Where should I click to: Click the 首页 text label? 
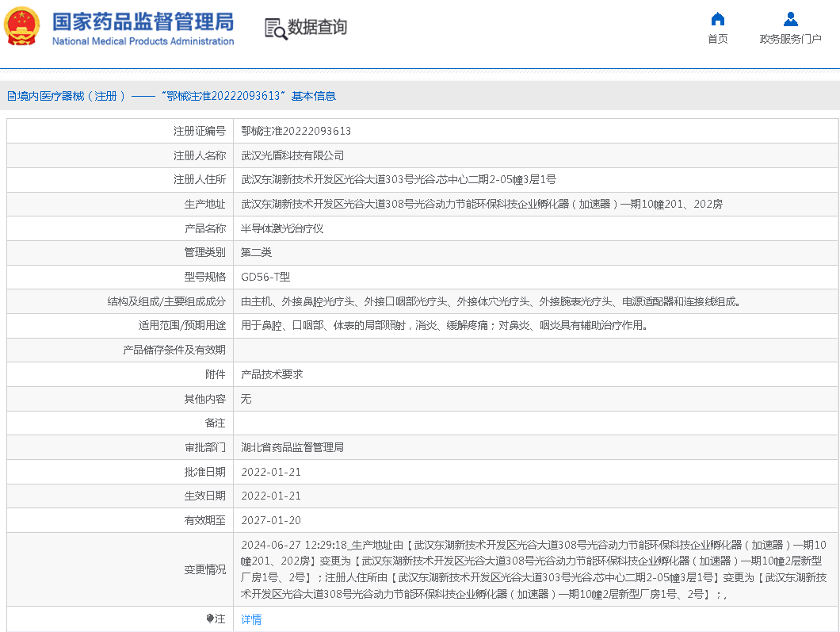pyautogui.click(x=717, y=39)
